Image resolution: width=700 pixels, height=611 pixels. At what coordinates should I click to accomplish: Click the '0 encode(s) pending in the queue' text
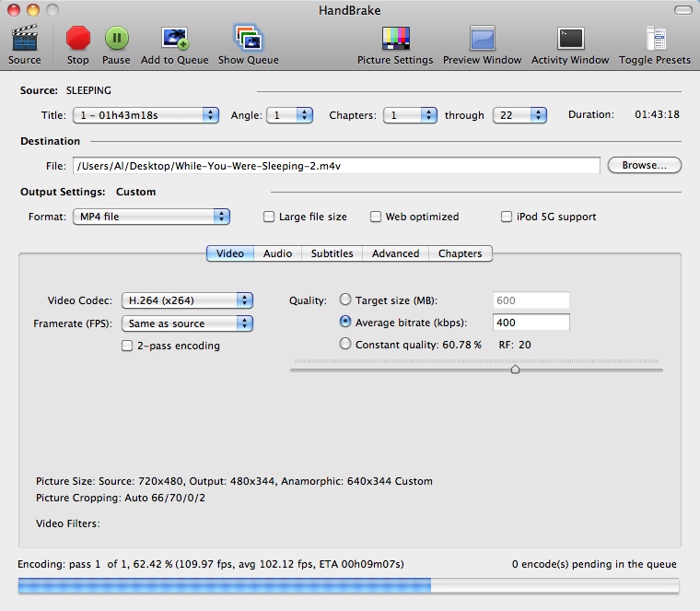tap(594, 564)
